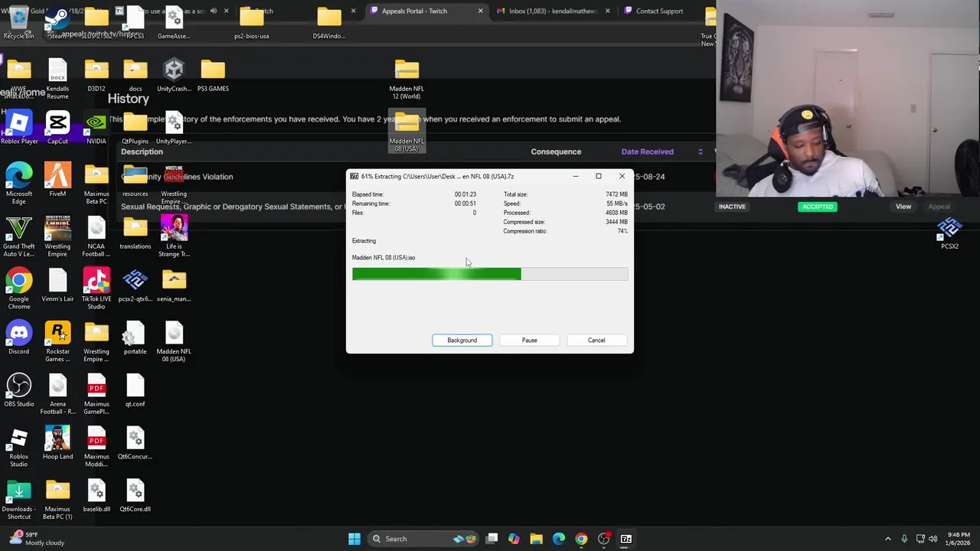Sort by Date Received column arrow
The image size is (980, 551).
pos(700,152)
